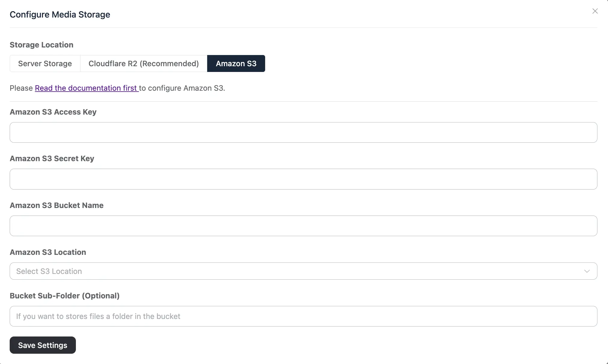This screenshot has height=364, width=608.
Task: Focus the Amazon S3 Access Key field
Action: pyautogui.click(x=303, y=132)
